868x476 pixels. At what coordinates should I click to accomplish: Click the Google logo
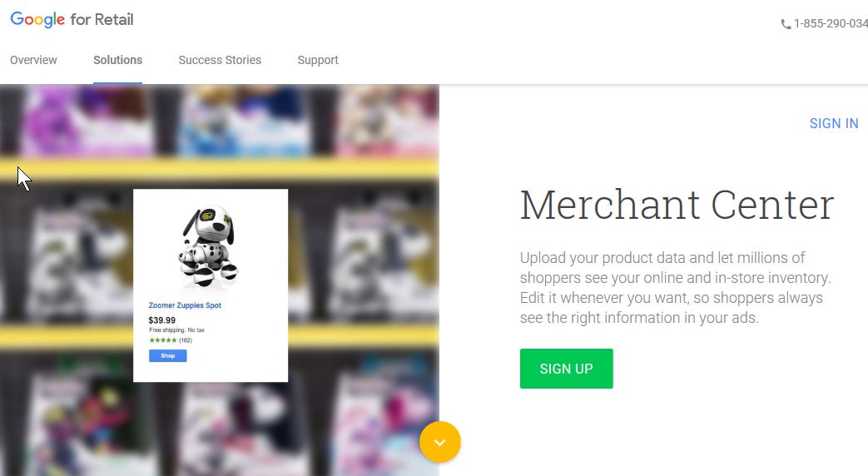(x=37, y=19)
